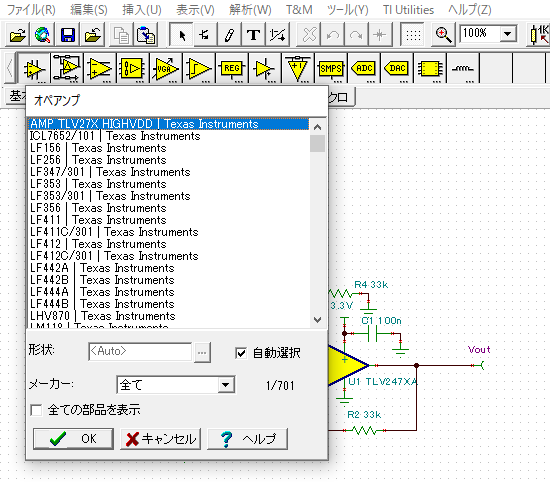Open the ツール(Y) menu
The height and width of the screenshot is (482, 550).
click(347, 10)
